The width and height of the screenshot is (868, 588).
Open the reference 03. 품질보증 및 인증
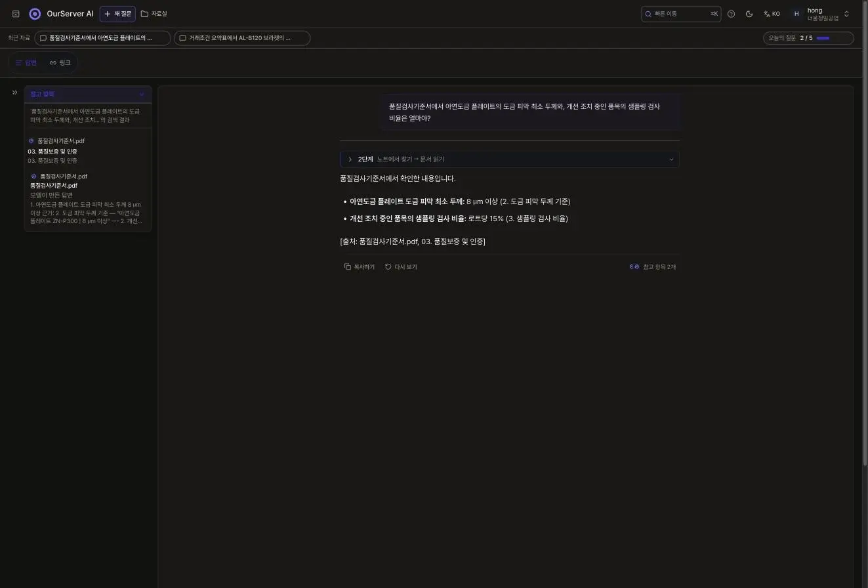point(52,152)
